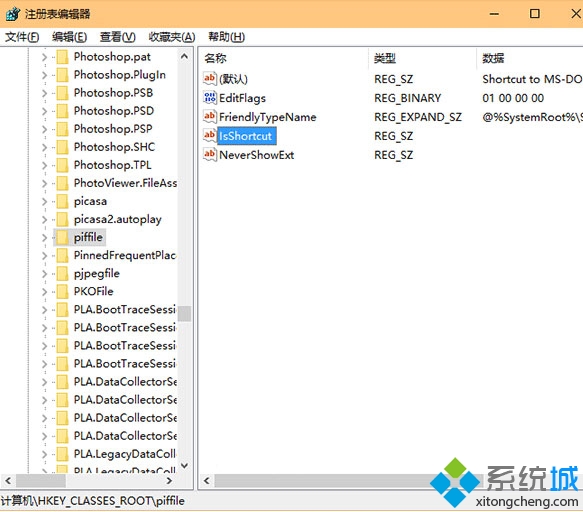Select the IsShortcut value name

click(x=246, y=136)
